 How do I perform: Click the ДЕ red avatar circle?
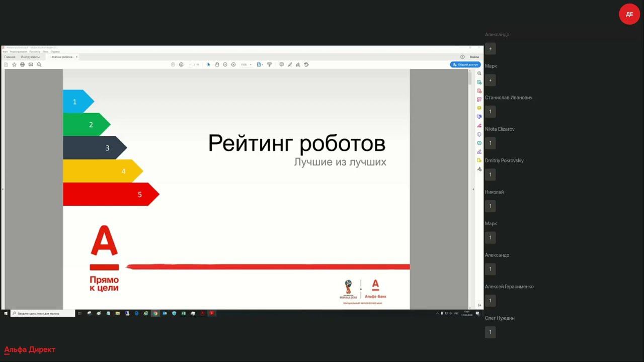point(629,14)
